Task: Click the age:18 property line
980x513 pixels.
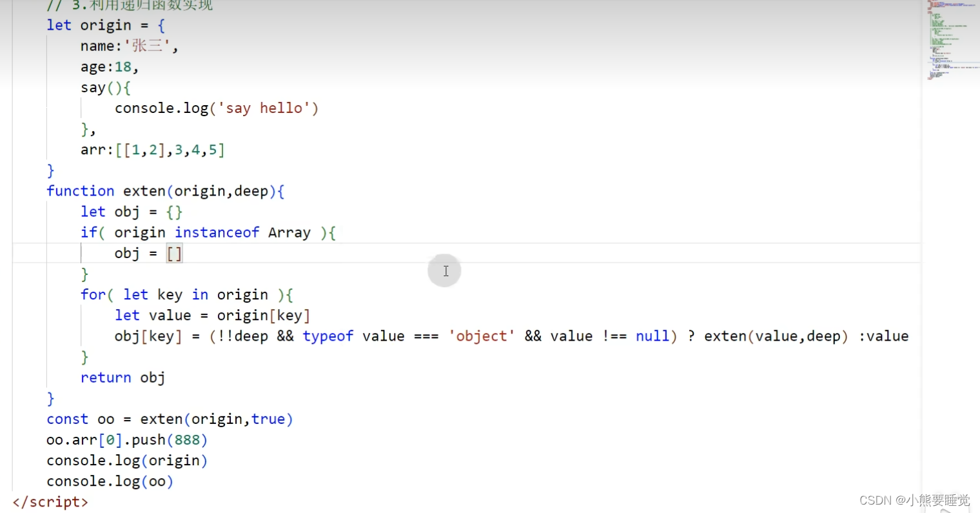Action: tap(109, 66)
